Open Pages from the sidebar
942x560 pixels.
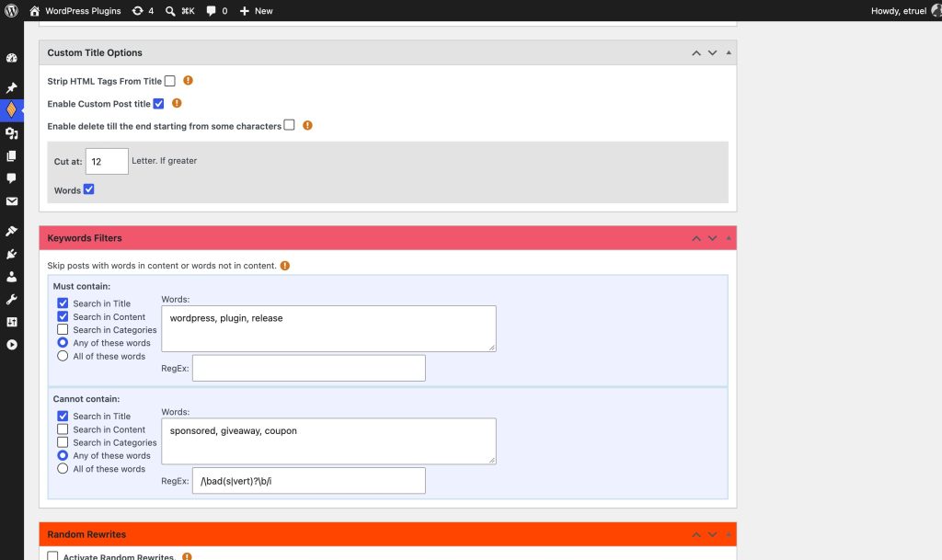[11, 156]
